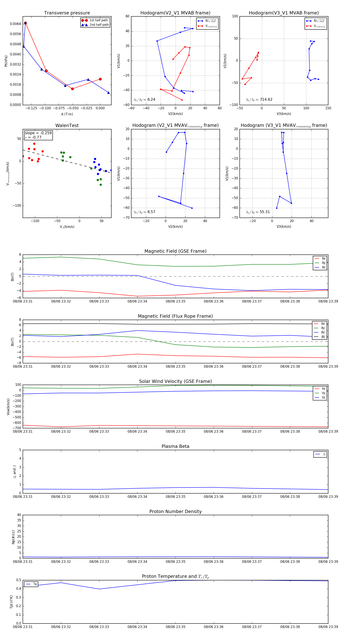This screenshot has width=351, height=644.
Task: Click the 'r = -0.77' annotation
Action: (33, 137)
